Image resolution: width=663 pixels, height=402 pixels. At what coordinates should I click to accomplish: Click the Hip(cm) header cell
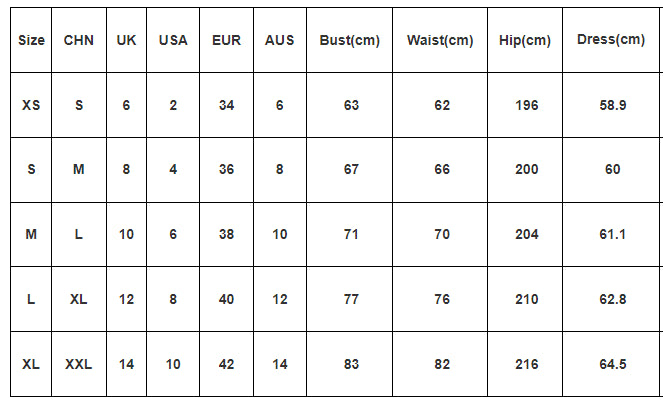click(x=525, y=40)
